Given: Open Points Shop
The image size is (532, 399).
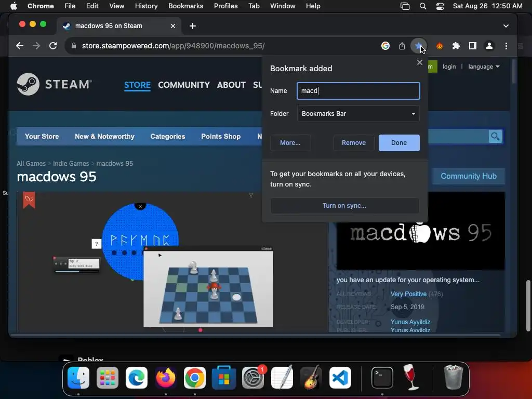Looking at the screenshot, I should pos(221,137).
